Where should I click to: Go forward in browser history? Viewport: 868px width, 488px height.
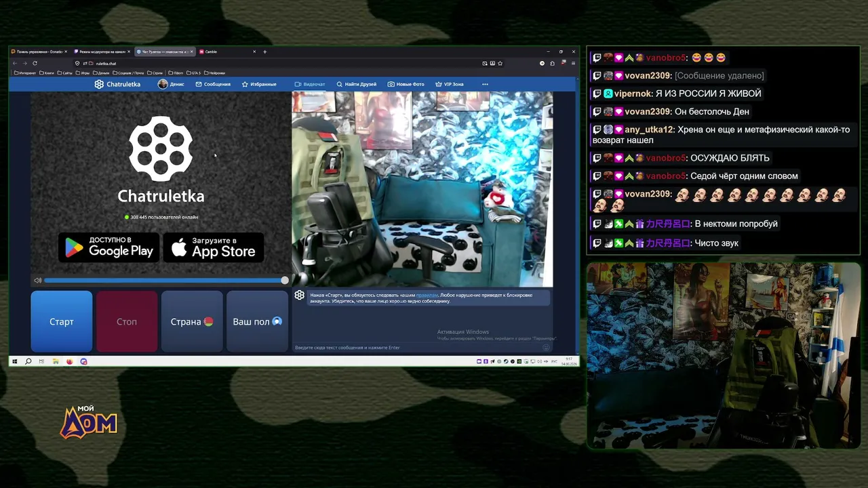[x=26, y=63]
